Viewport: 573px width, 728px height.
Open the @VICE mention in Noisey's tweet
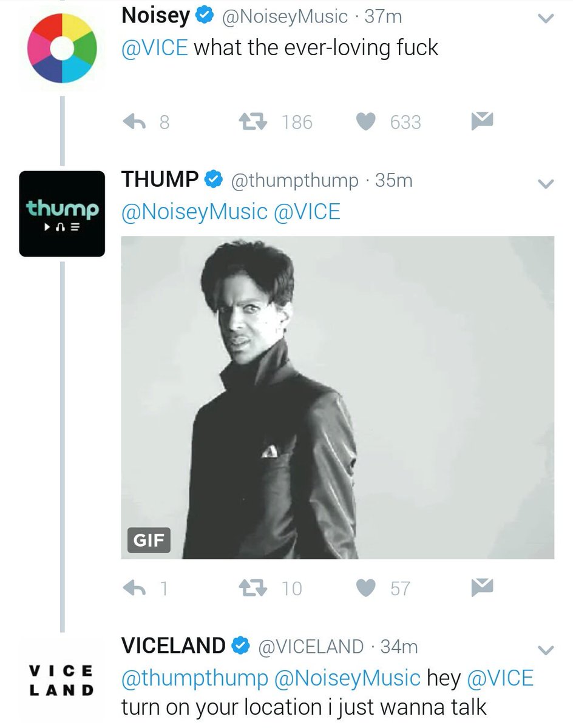(x=155, y=48)
